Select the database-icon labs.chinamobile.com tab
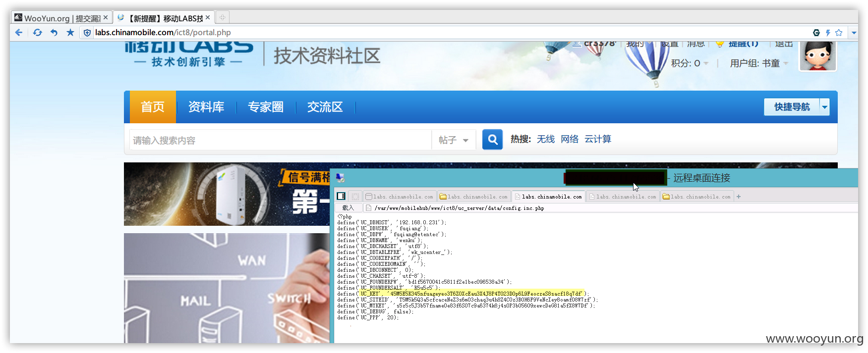 click(400, 197)
